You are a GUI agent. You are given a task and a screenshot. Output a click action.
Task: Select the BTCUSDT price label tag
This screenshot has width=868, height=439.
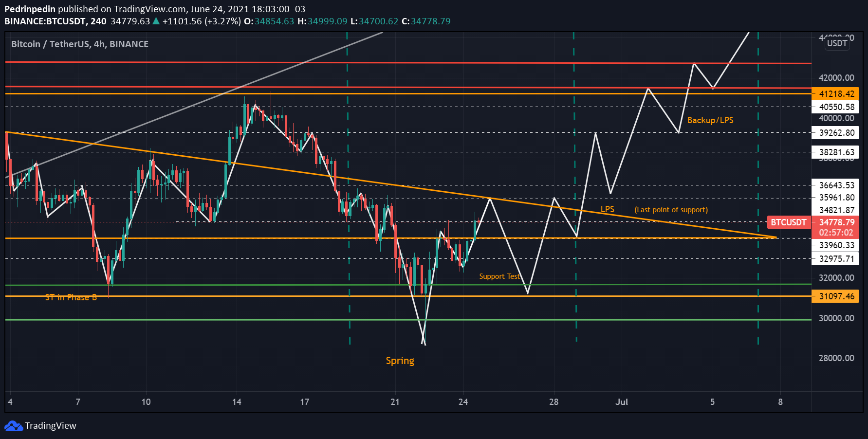(789, 222)
